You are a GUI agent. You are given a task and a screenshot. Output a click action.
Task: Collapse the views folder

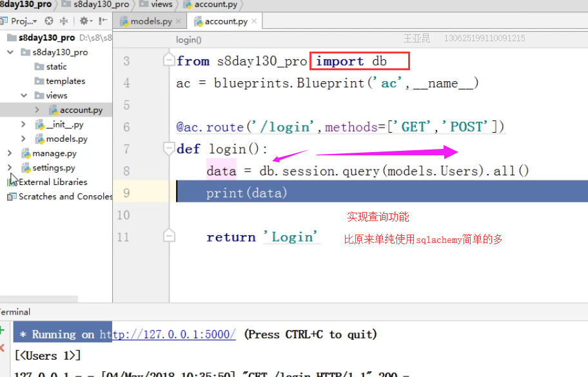point(24,95)
